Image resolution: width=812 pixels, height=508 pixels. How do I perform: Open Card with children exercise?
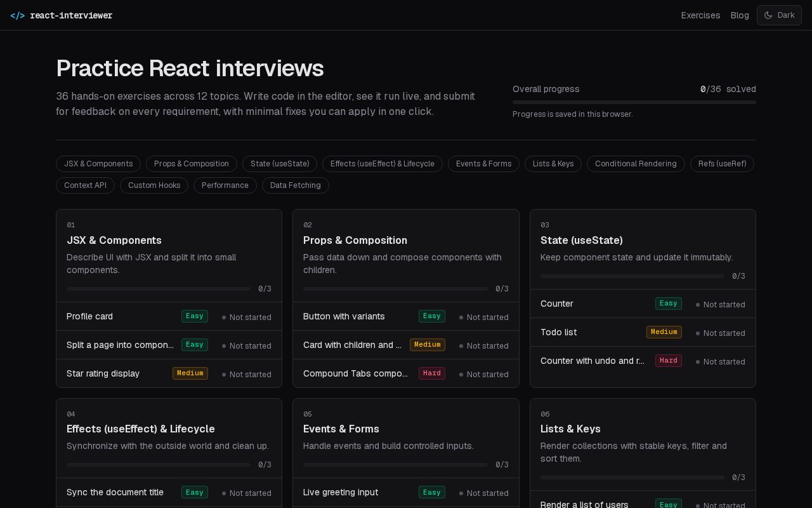point(406,345)
